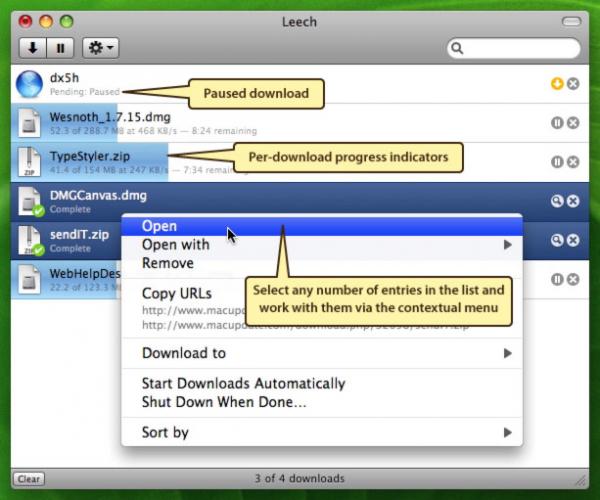Remove the dx5h entry with X
This screenshot has width=600, height=500.
[x=573, y=83]
